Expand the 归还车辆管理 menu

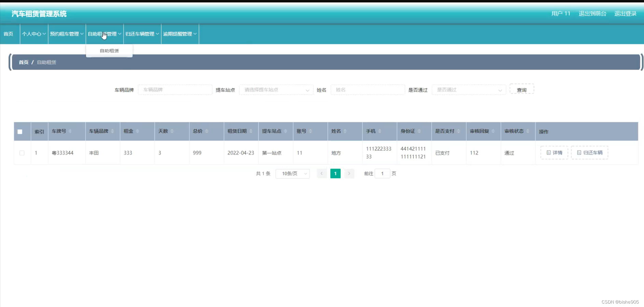coord(142,34)
